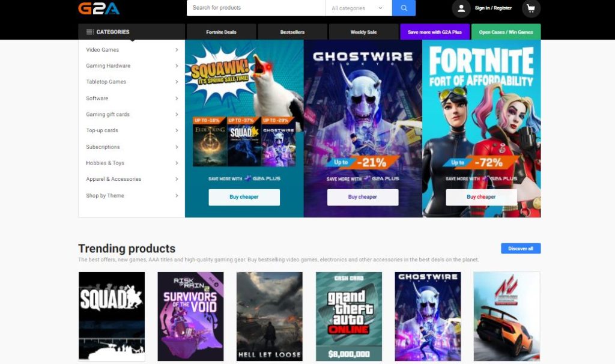Click Sign in / Register
Viewport: 615px width, 364px height.
[493, 8]
